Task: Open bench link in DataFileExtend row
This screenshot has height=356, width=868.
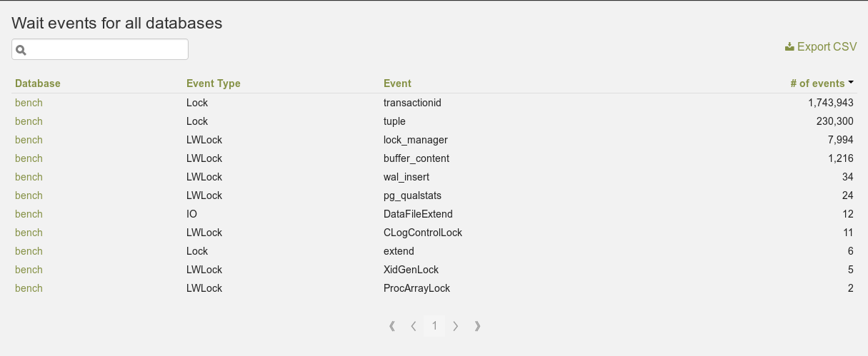Action: [29, 214]
